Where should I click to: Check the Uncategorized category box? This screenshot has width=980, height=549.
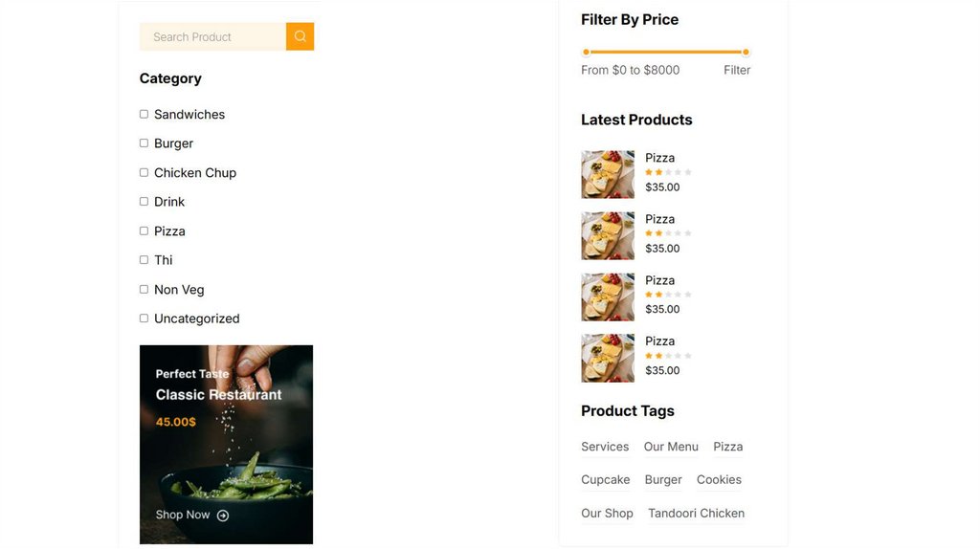[145, 318]
